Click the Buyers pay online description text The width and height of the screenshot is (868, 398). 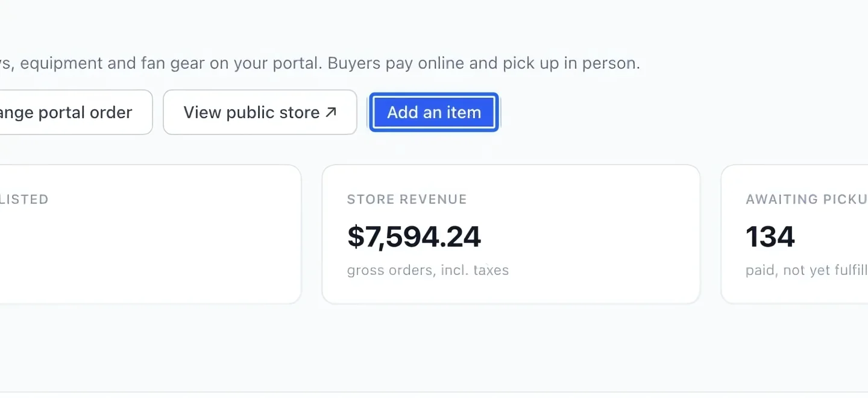click(x=484, y=63)
